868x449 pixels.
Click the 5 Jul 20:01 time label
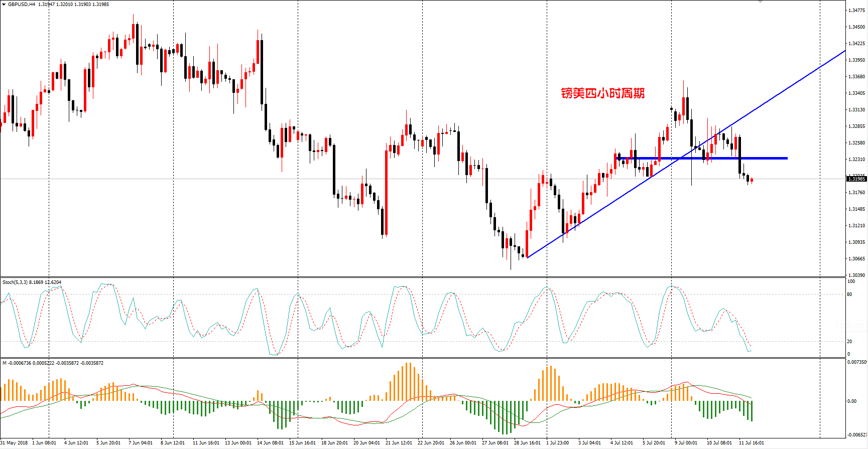(655, 443)
